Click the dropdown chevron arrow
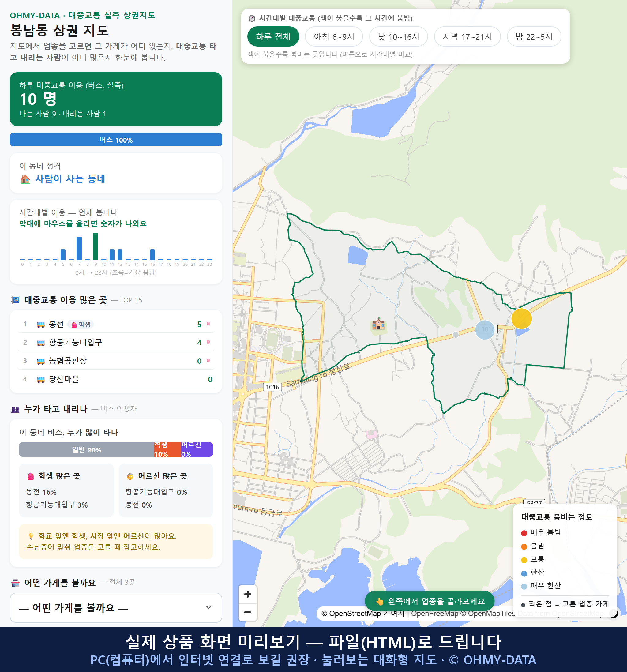 pos(209,607)
